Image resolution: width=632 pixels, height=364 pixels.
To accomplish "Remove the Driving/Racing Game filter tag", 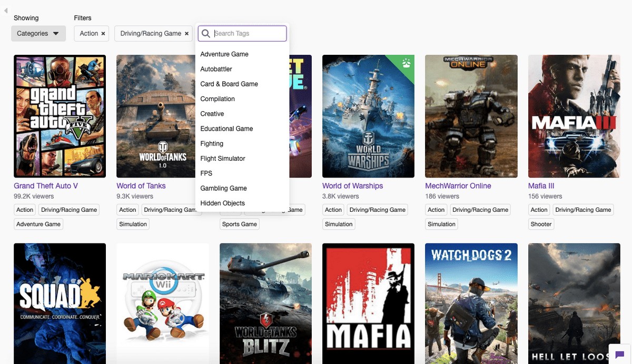I will coord(186,33).
